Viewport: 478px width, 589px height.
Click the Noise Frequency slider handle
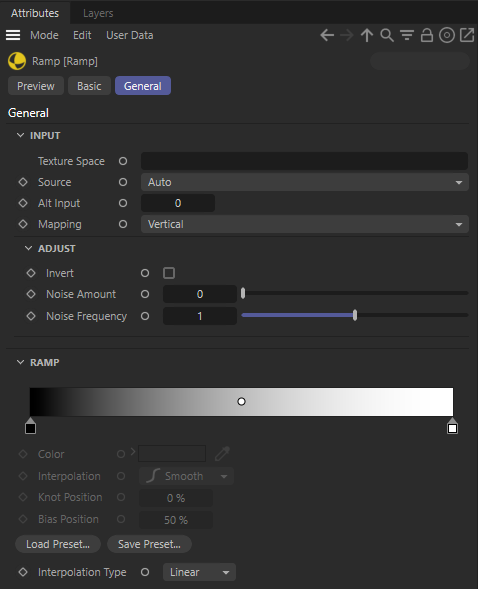click(355, 315)
